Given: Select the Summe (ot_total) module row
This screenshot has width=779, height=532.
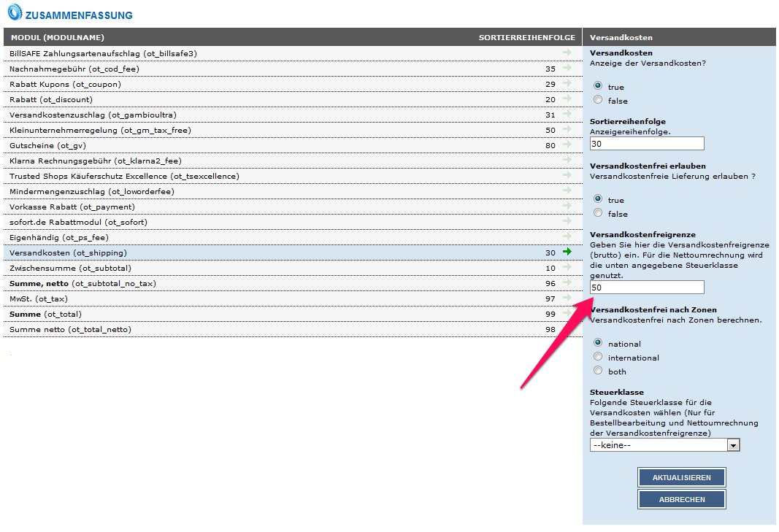Looking at the screenshot, I should coord(45,314).
